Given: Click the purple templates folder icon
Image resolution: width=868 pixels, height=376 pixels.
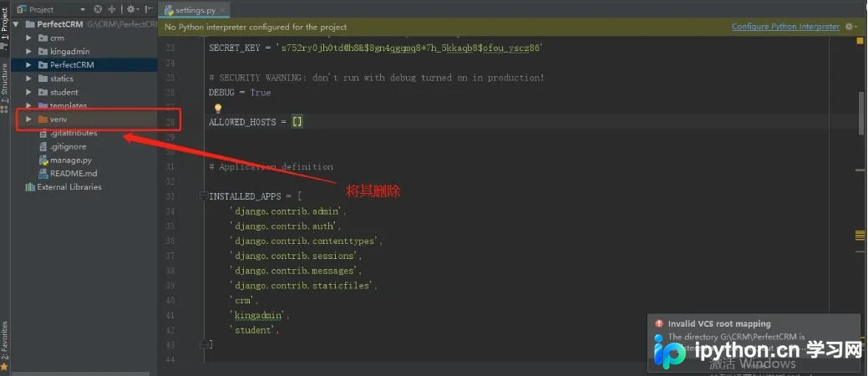Looking at the screenshot, I should tap(43, 105).
